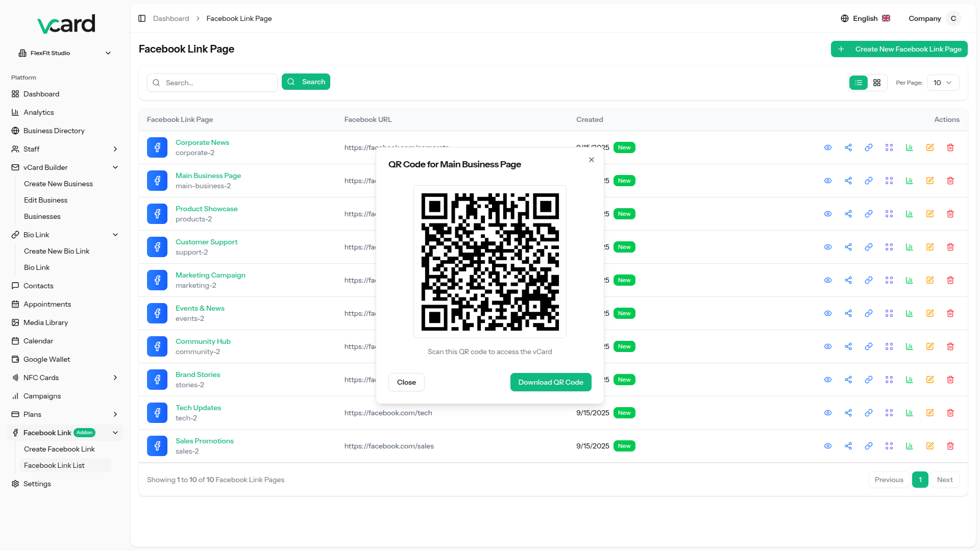The image size is (980, 551).
Task: Open Analytics in sidebar
Action: [39, 112]
